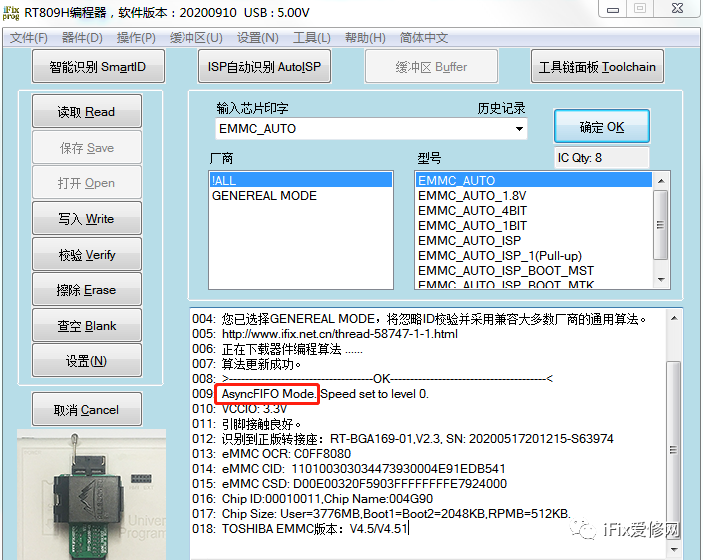Click the 智能识别 SmartID button

98,66
